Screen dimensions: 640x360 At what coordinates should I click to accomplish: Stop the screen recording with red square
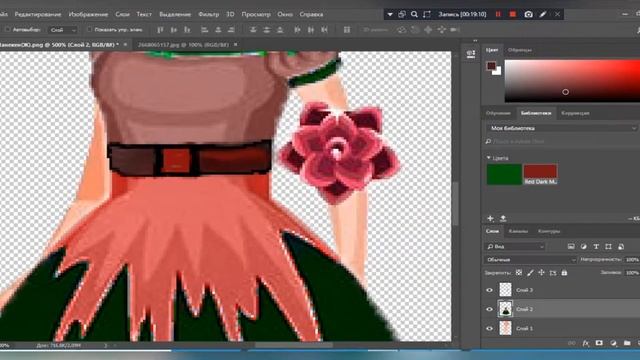pos(513,14)
